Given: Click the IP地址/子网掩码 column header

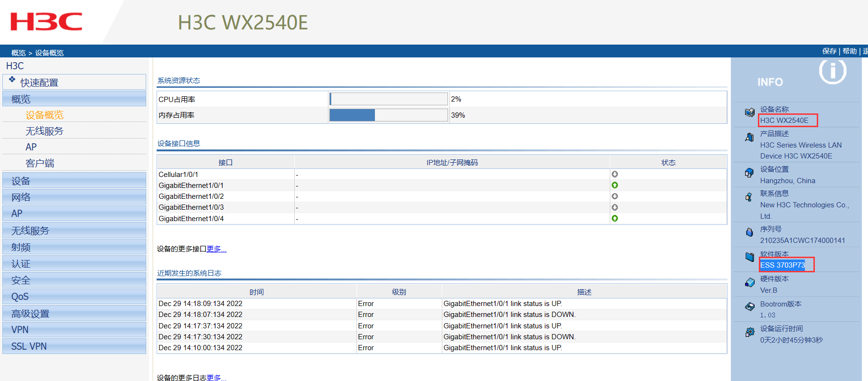Looking at the screenshot, I should tap(452, 162).
